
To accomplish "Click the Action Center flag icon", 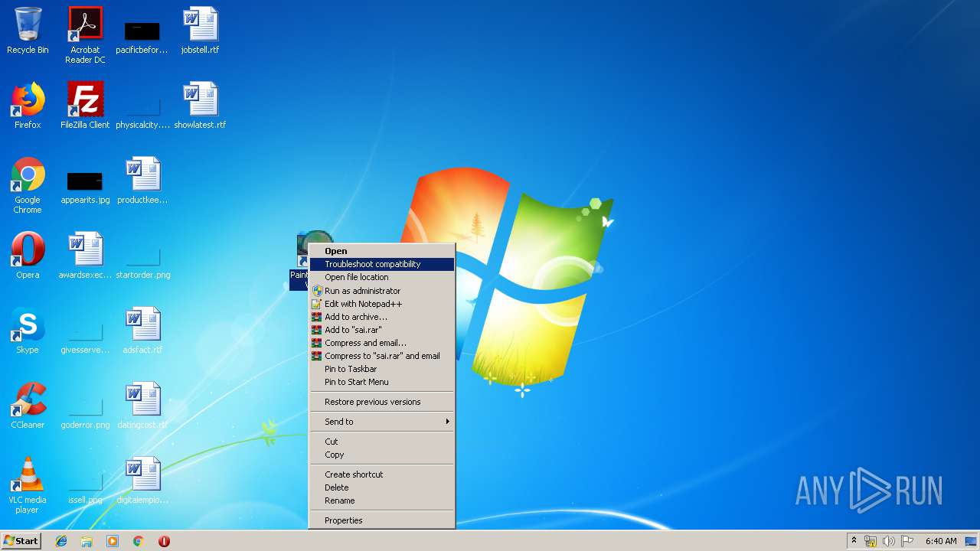I will point(907,541).
